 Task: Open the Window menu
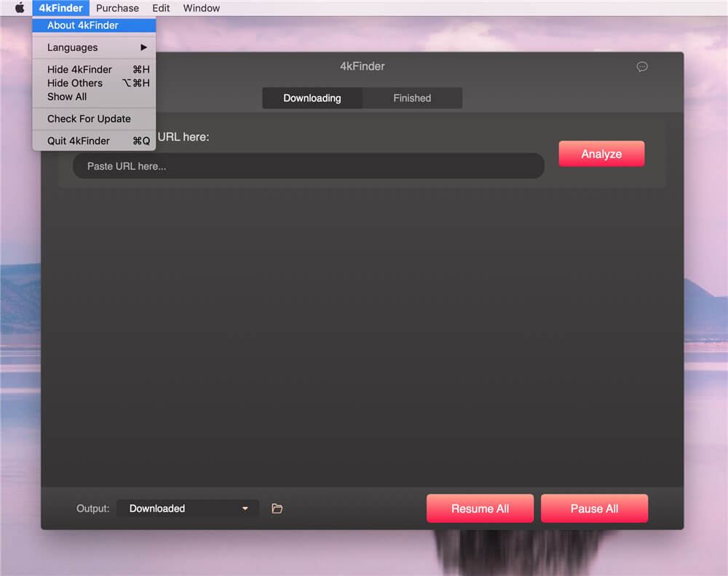201,8
